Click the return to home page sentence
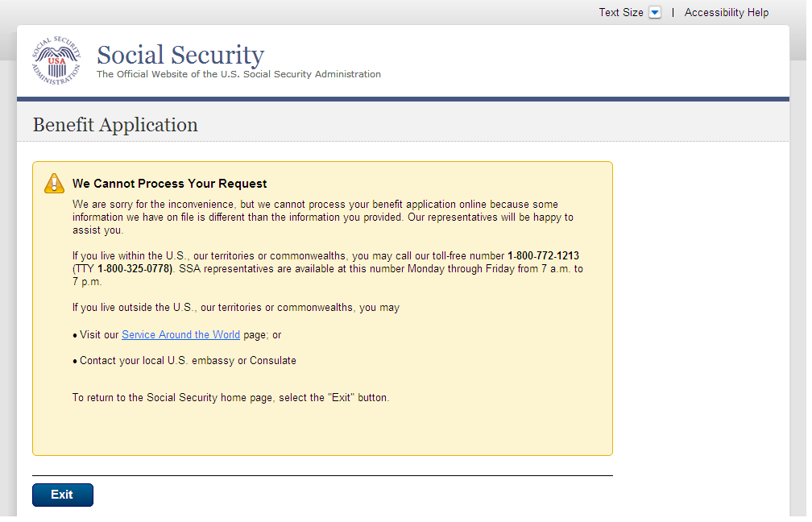 [230, 398]
